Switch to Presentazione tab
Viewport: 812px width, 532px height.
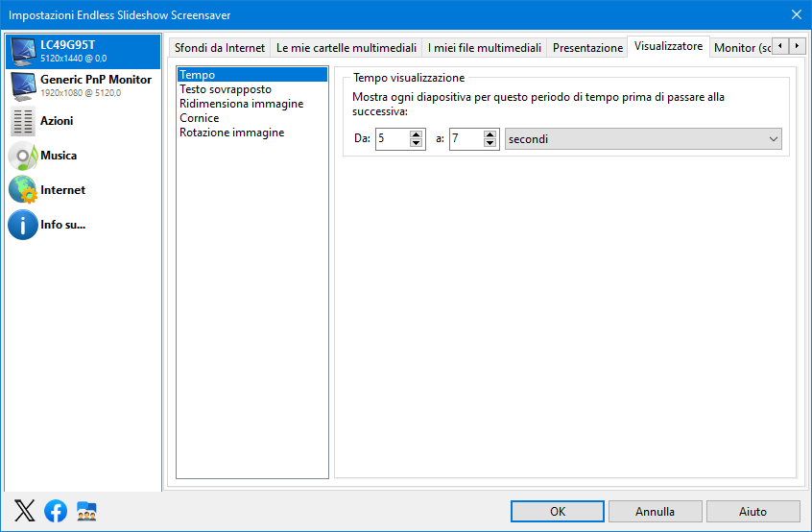pyautogui.click(x=587, y=48)
